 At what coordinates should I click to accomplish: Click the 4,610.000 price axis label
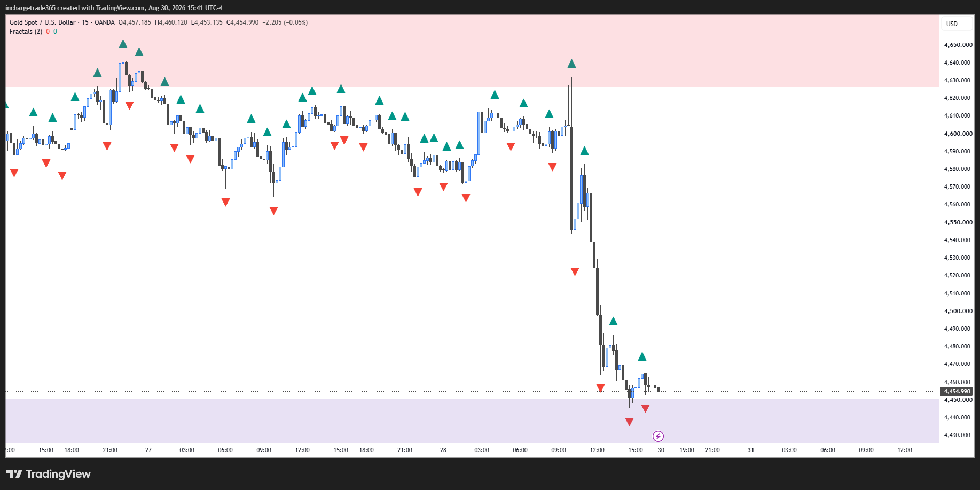tap(958, 115)
